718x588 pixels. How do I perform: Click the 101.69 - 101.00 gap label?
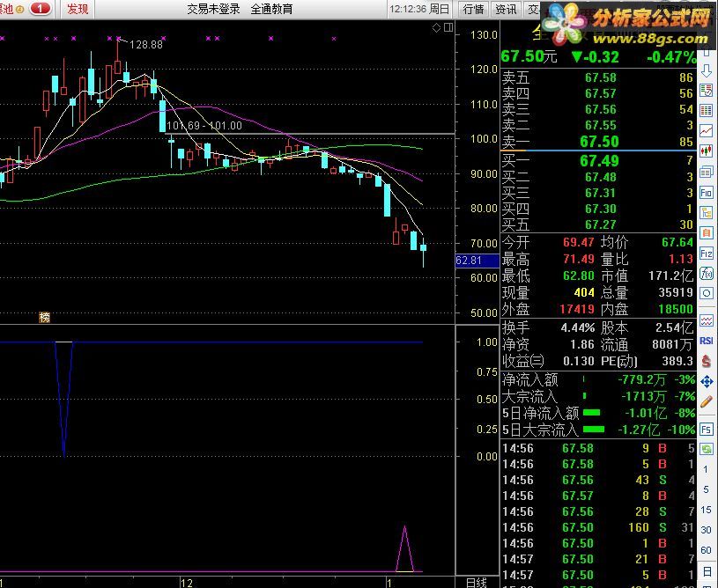[x=204, y=125]
